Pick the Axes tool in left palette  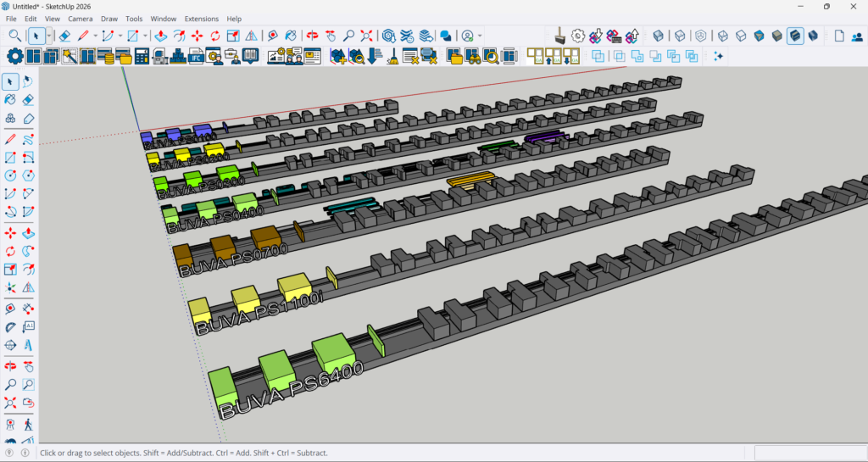pyautogui.click(x=10, y=287)
